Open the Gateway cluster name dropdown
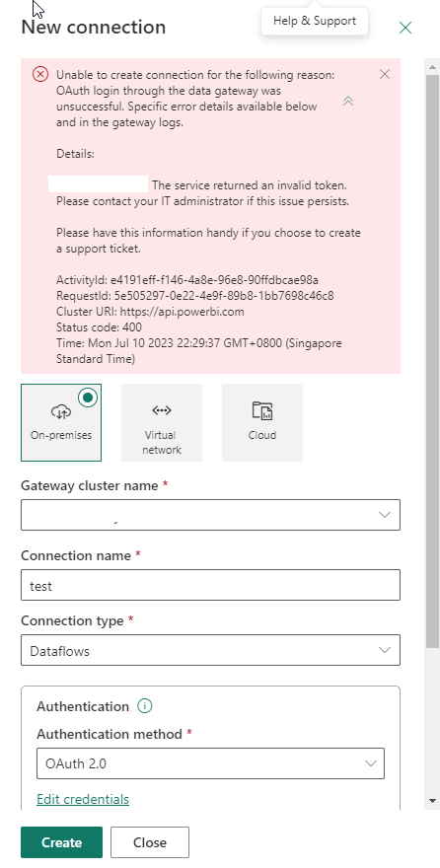Viewport: 440px width, 868px height. tap(210, 515)
